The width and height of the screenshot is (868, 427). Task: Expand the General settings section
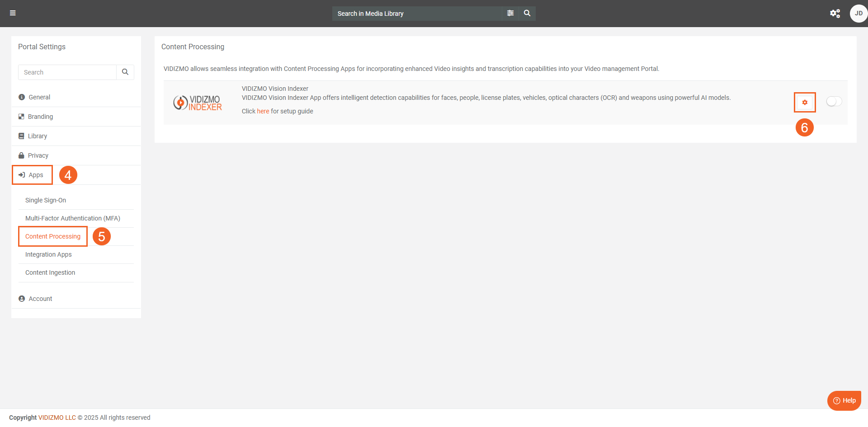[x=39, y=97]
